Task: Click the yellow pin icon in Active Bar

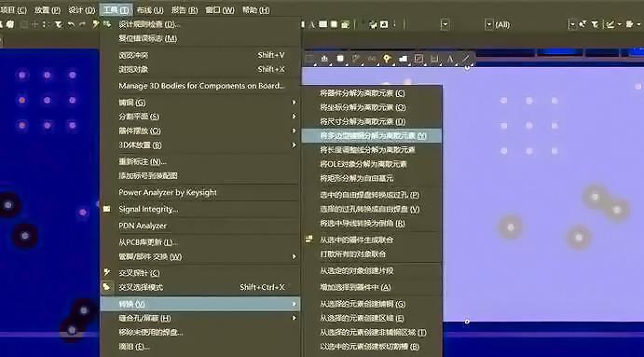Action: (387, 59)
